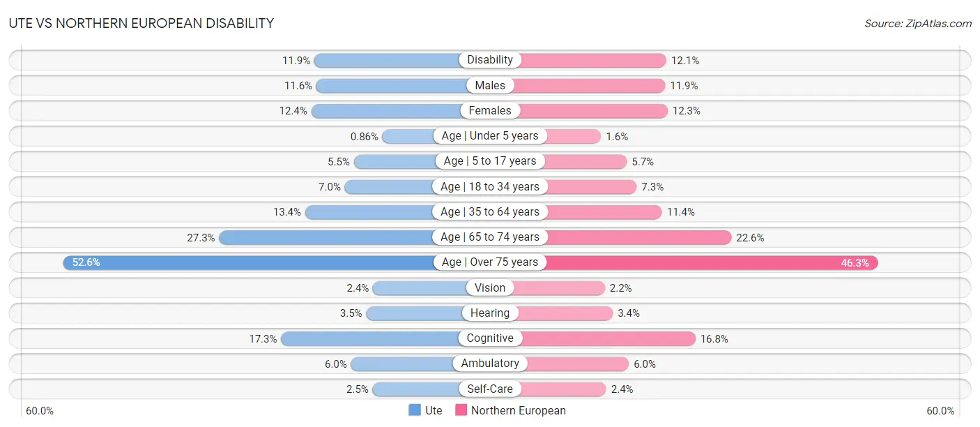This screenshot has height=427, width=980.
Task: Select the Self-Care category label
Action: click(490, 389)
